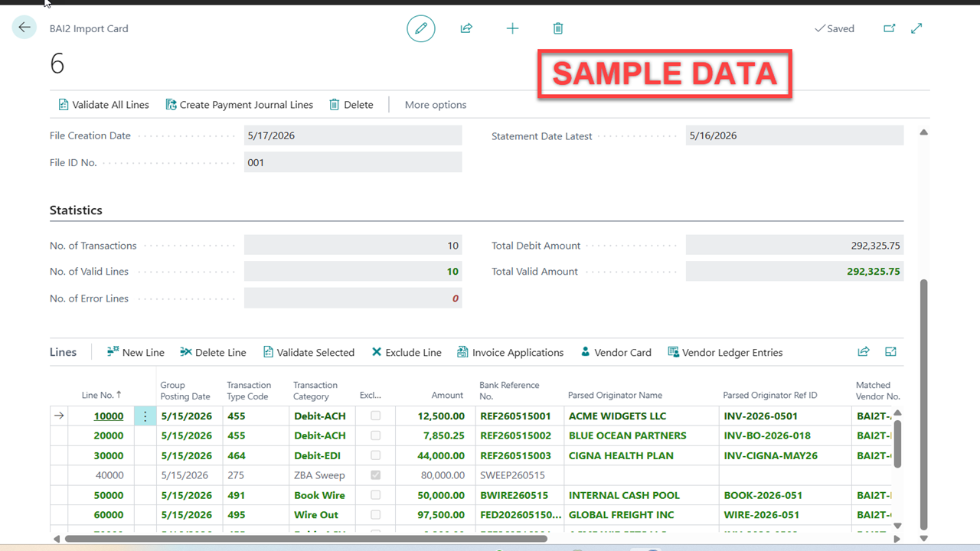The image size is (980, 551).
Task: Toggle Excluded checkbox for line 30000
Action: [x=375, y=455]
